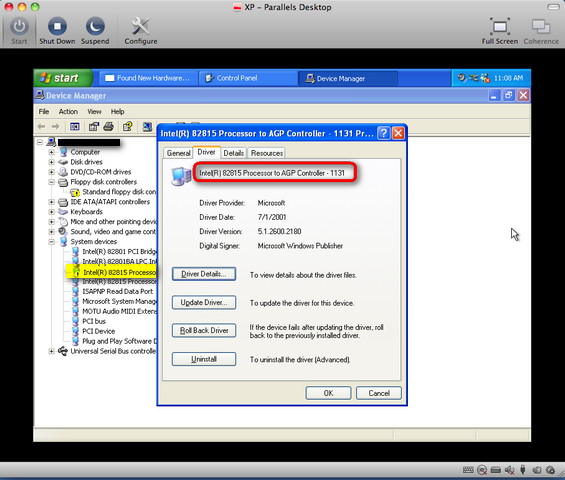Image resolution: width=565 pixels, height=480 pixels.
Task: Select ISAPNP Read Data Port device
Action: [x=112, y=291]
